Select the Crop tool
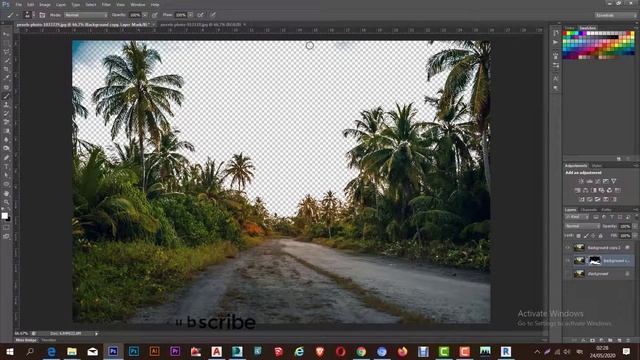The image size is (640, 360). tap(6, 69)
